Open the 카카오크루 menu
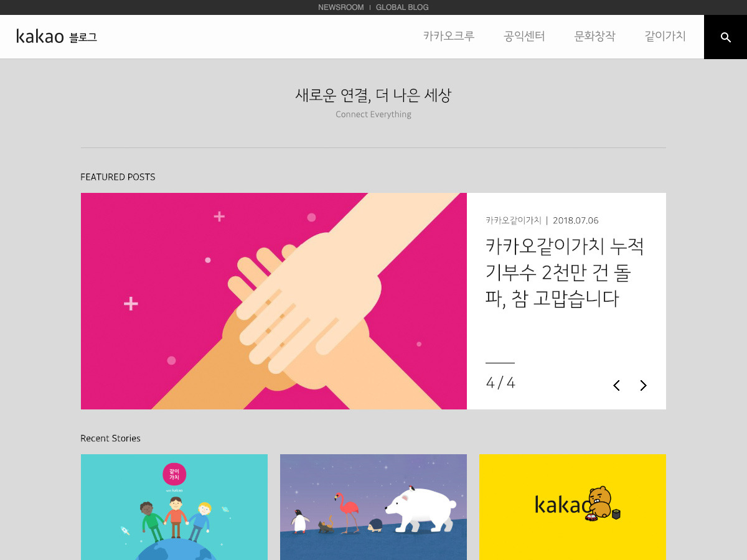The height and width of the screenshot is (560, 747). click(x=449, y=37)
